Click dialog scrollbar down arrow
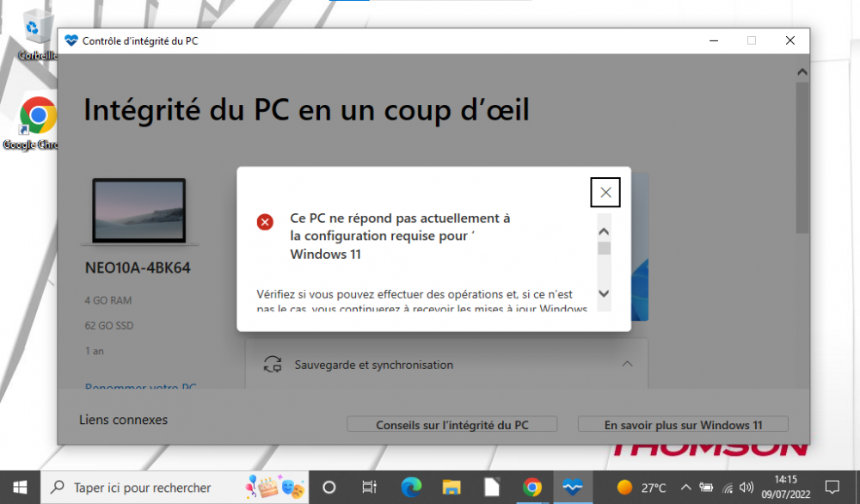The image size is (860, 504). tap(604, 293)
